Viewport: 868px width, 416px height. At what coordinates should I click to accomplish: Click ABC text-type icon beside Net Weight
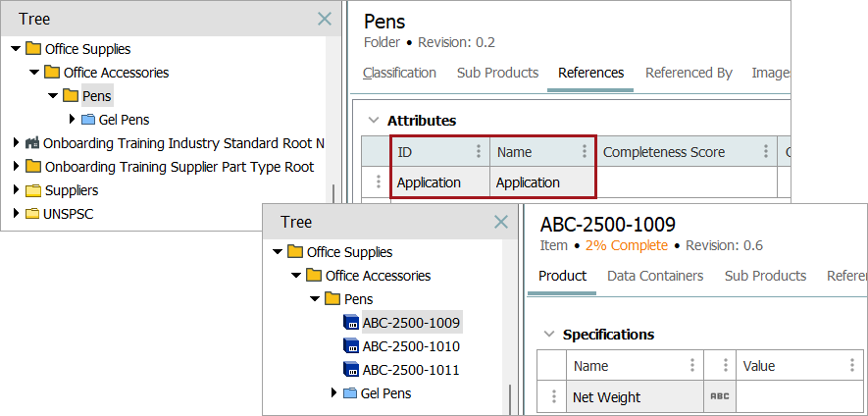click(720, 396)
